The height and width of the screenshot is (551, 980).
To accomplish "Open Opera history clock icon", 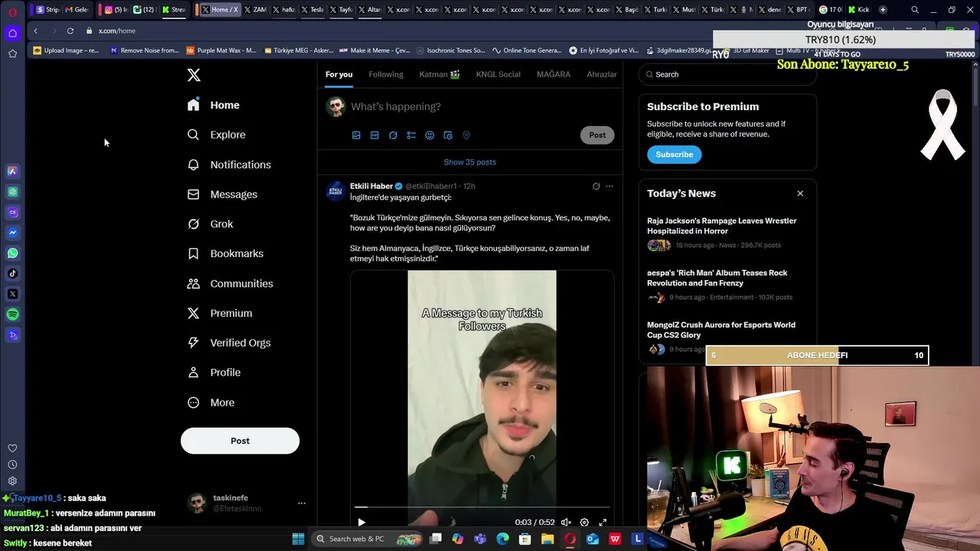I will coord(12,465).
